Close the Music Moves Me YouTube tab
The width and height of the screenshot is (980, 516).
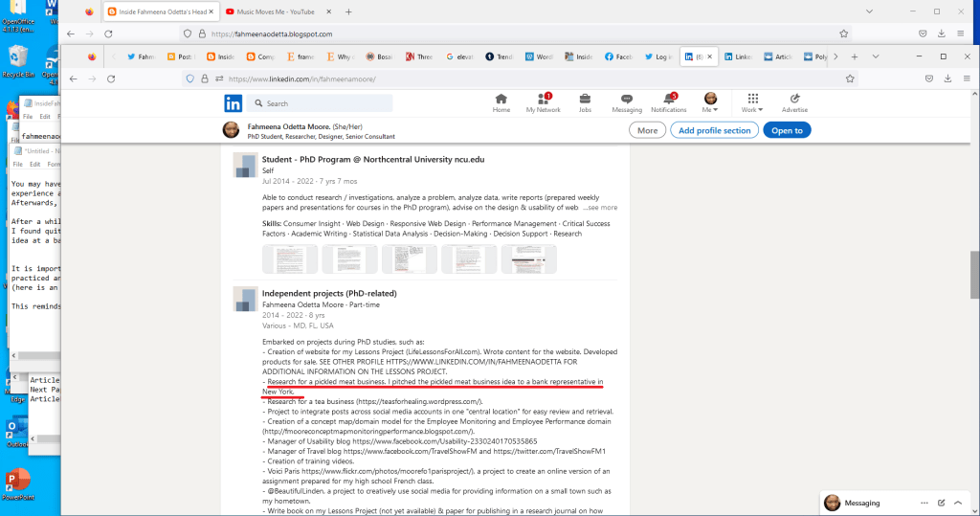(x=329, y=11)
